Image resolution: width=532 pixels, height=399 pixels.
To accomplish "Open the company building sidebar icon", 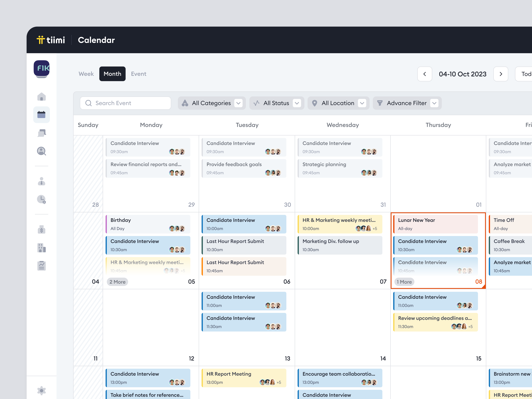I will (x=41, y=248).
